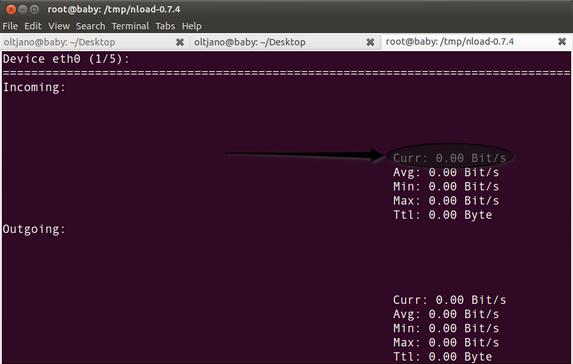The width and height of the screenshot is (573, 364).
Task: Open the Terminal menu
Action: pos(130,26)
